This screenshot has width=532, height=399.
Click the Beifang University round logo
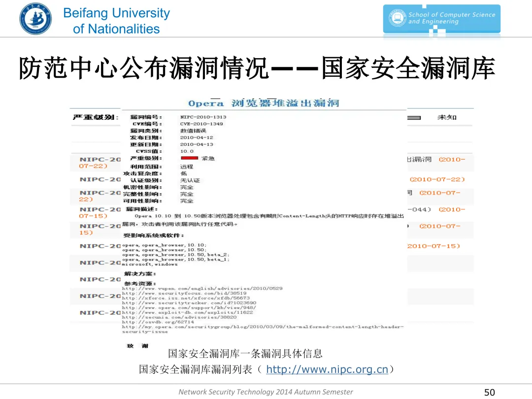point(35,19)
